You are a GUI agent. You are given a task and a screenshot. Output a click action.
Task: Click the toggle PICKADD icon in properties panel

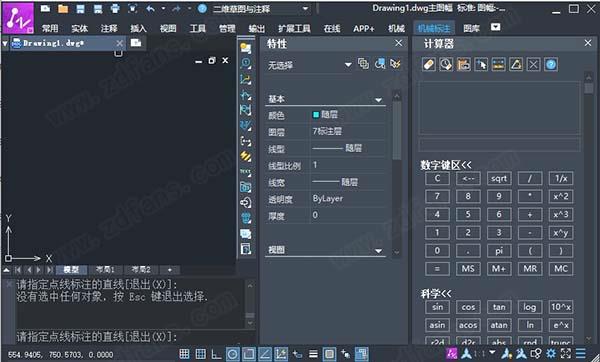(363, 64)
